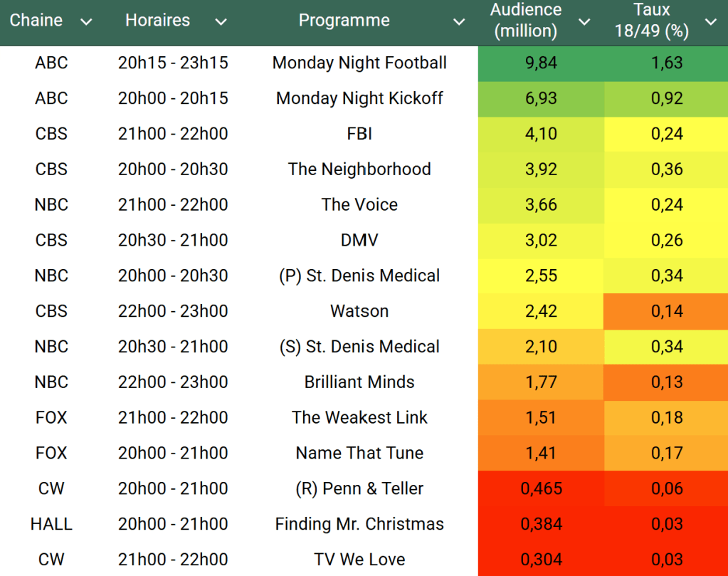Expand the Horaires column dropdown arrow
This screenshot has width=728, height=576.
pyautogui.click(x=221, y=22)
